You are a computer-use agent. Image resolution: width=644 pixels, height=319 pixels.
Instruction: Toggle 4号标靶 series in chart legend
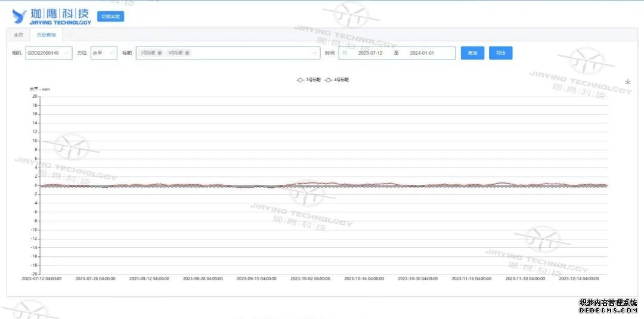coord(338,79)
